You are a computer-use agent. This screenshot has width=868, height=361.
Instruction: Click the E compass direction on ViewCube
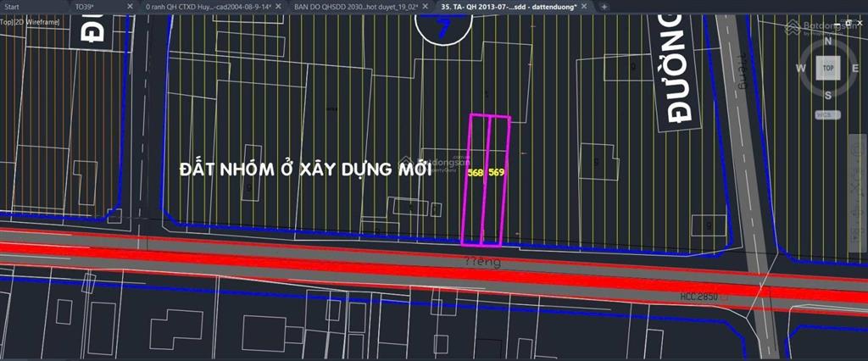tap(854, 68)
